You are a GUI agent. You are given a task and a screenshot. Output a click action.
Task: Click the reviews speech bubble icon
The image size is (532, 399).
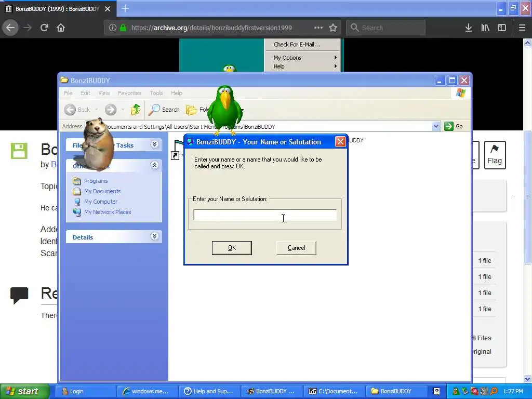click(x=19, y=295)
